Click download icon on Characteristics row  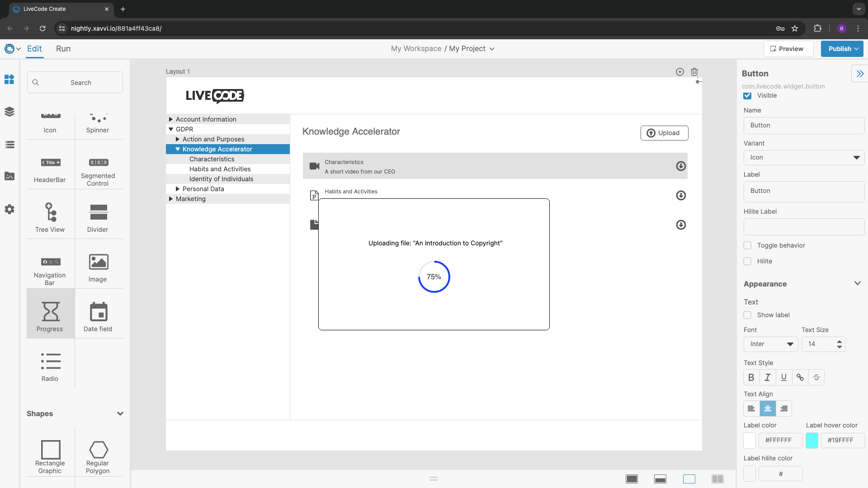pyautogui.click(x=681, y=166)
